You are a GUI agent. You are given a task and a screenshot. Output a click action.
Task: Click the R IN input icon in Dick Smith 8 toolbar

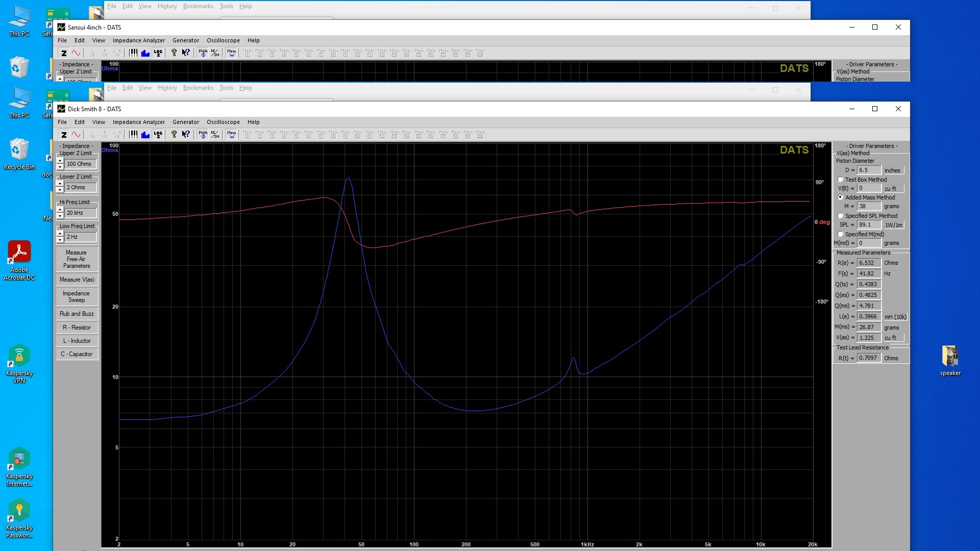pos(105,135)
